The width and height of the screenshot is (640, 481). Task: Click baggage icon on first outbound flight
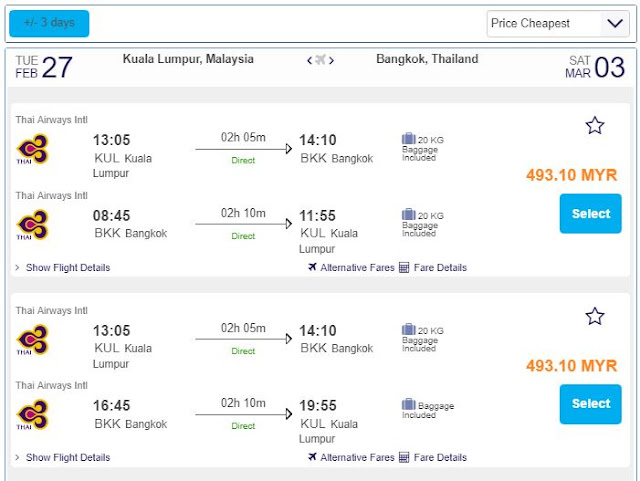click(408, 139)
